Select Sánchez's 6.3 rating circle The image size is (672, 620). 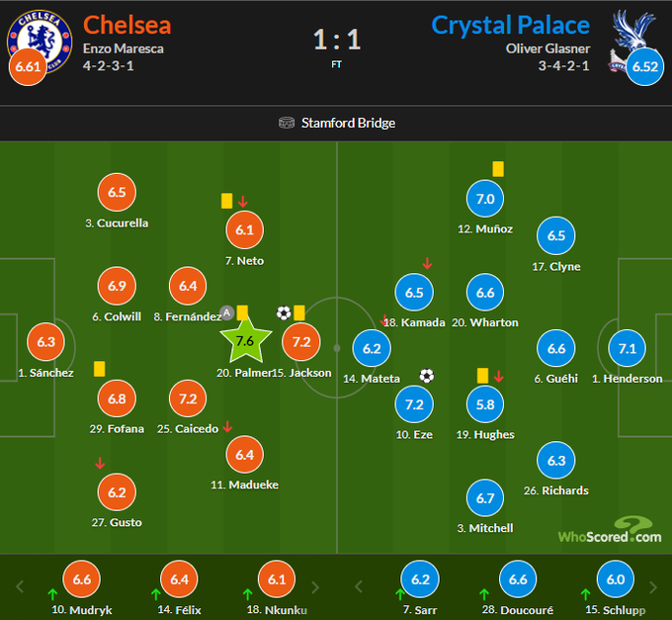(x=45, y=343)
